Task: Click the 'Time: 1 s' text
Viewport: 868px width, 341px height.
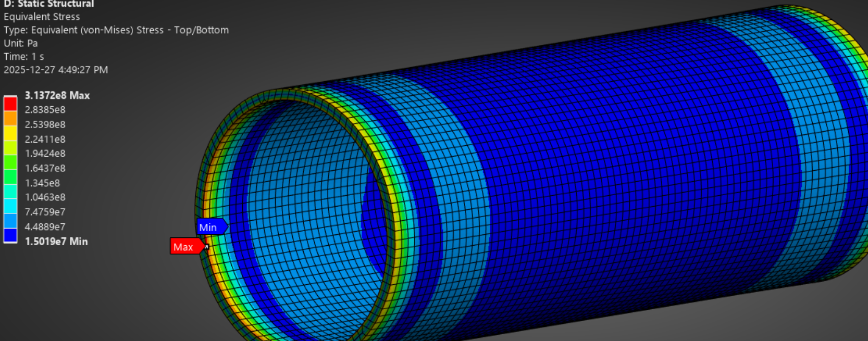Action: 24,56
